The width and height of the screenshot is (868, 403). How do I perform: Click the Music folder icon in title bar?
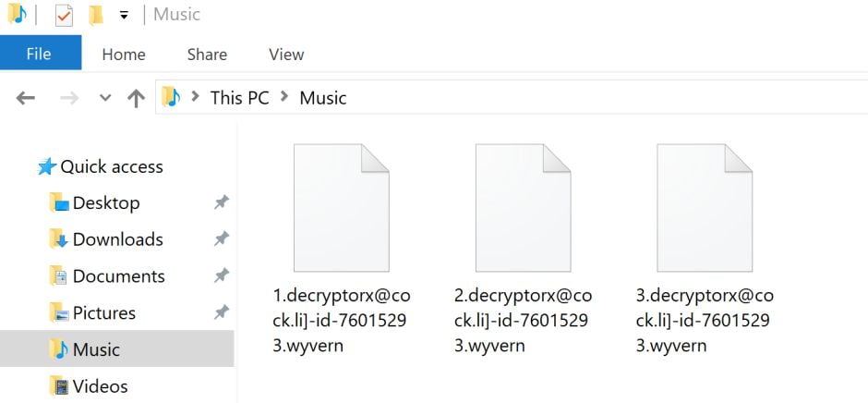18,15
